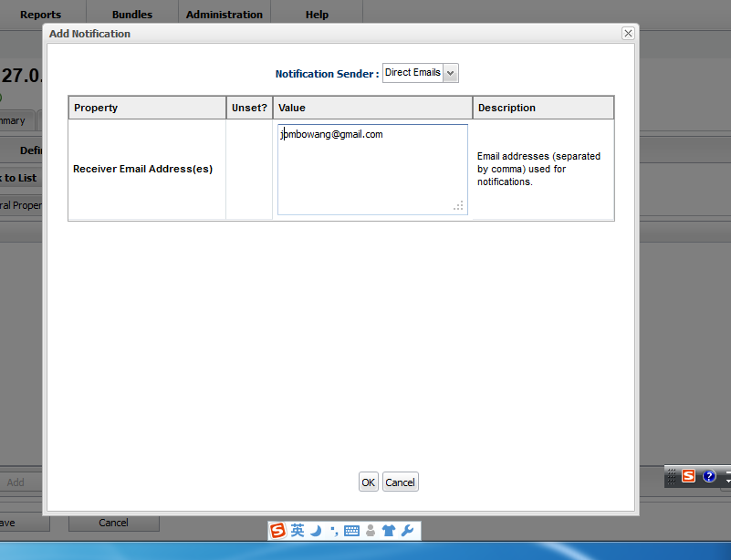Open the Reports menu
The image size is (731, 560).
pyautogui.click(x=40, y=15)
